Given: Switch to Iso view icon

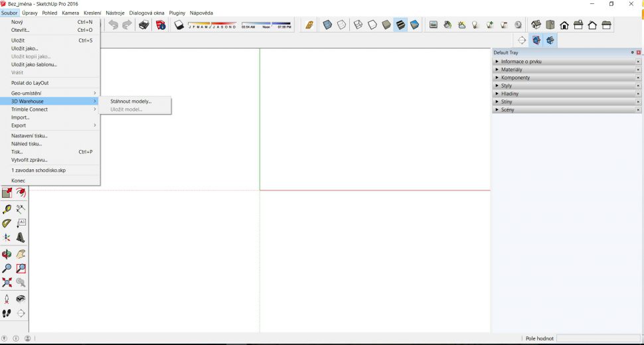Looking at the screenshot, I should pyautogui.click(x=536, y=25).
